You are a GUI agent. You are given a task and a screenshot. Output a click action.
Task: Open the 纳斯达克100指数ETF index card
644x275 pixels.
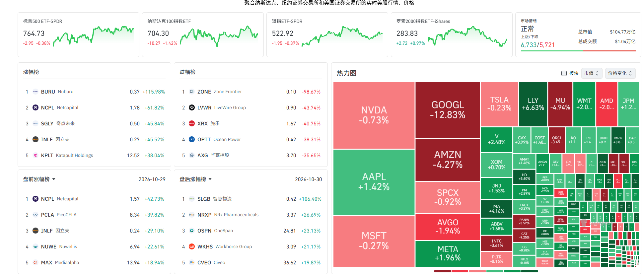click(203, 35)
